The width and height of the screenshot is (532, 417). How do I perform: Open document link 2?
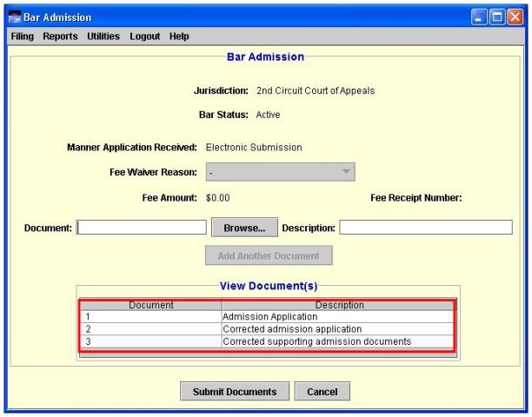tap(88, 329)
